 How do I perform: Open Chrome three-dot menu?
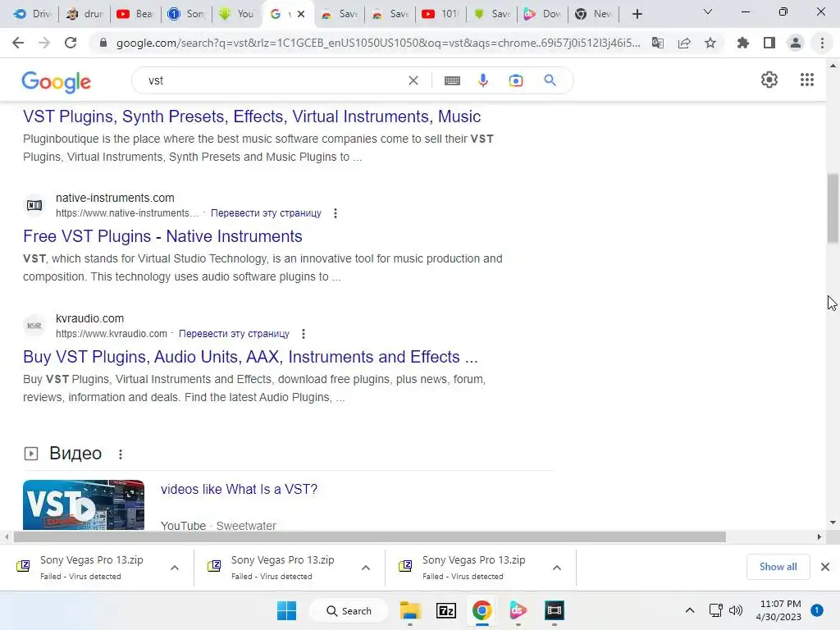[x=822, y=43]
